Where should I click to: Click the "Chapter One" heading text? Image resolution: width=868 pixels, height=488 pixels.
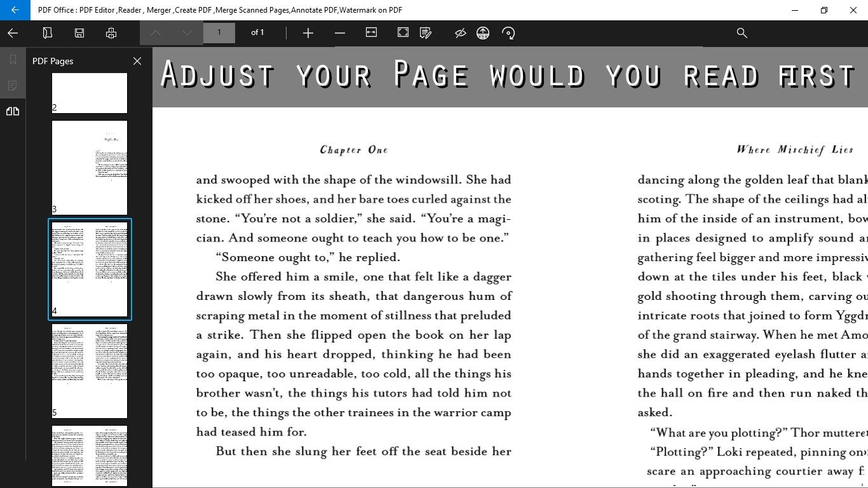[354, 150]
